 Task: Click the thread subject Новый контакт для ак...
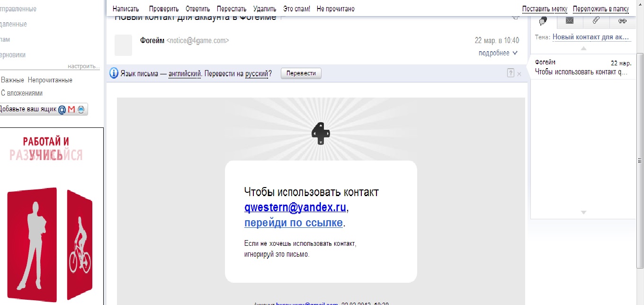pos(592,37)
